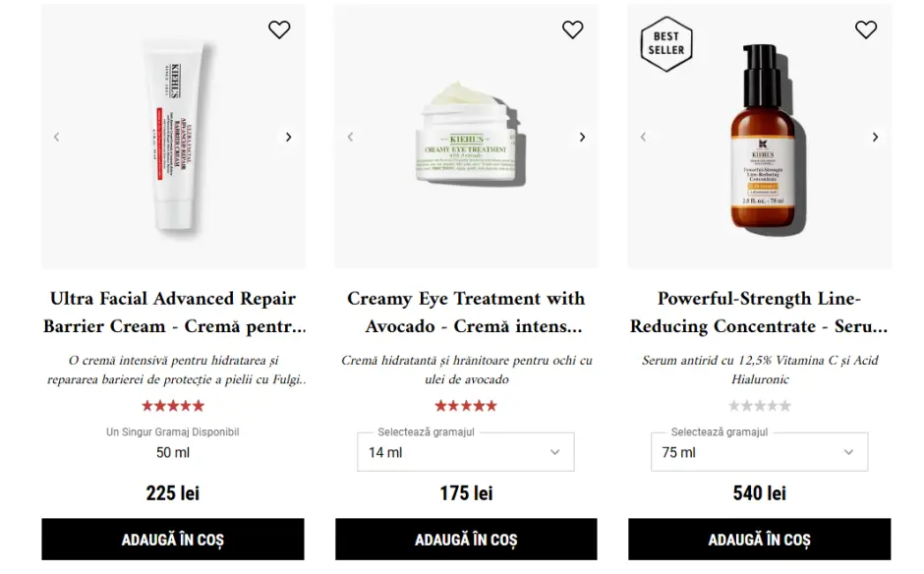The width and height of the screenshot is (924, 574).
Task: Add Creamy Eye Treatment to cart
Action: point(466,540)
